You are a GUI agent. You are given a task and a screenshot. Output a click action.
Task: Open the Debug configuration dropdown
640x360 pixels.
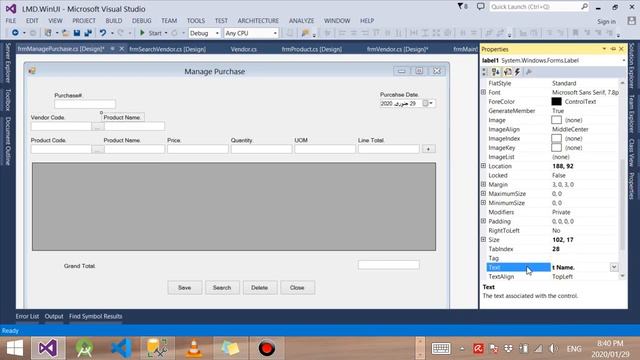coord(217,33)
